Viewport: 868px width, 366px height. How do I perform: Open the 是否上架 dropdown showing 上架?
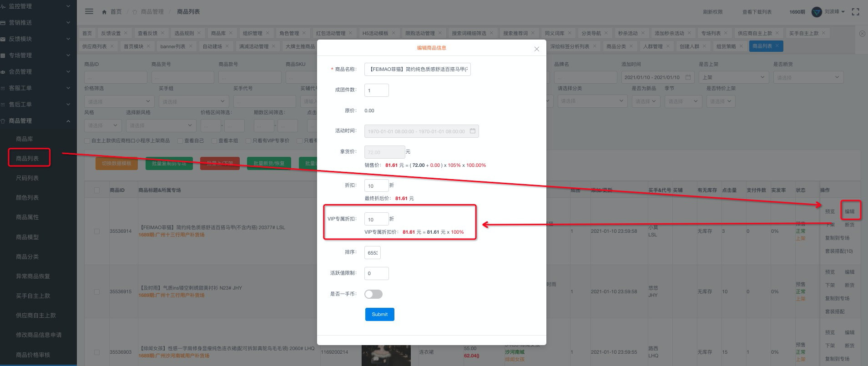(734, 77)
